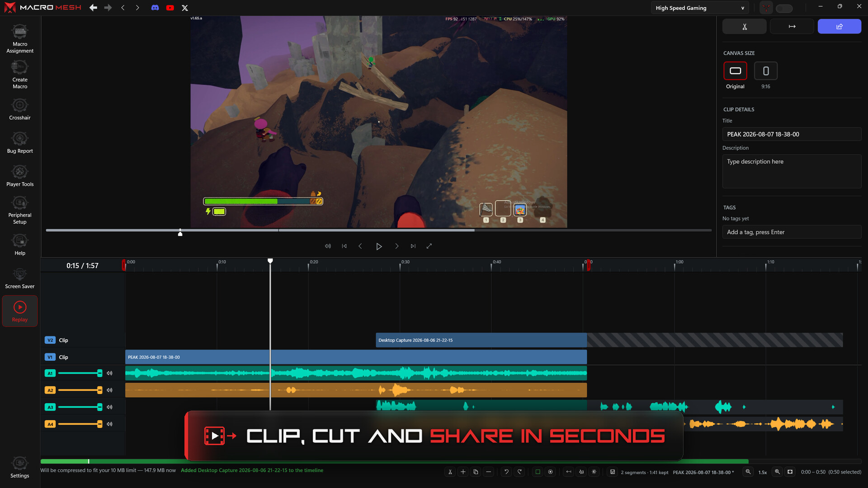
Task: Click the scissors split tool in bottom toolbar
Action: pos(450,472)
